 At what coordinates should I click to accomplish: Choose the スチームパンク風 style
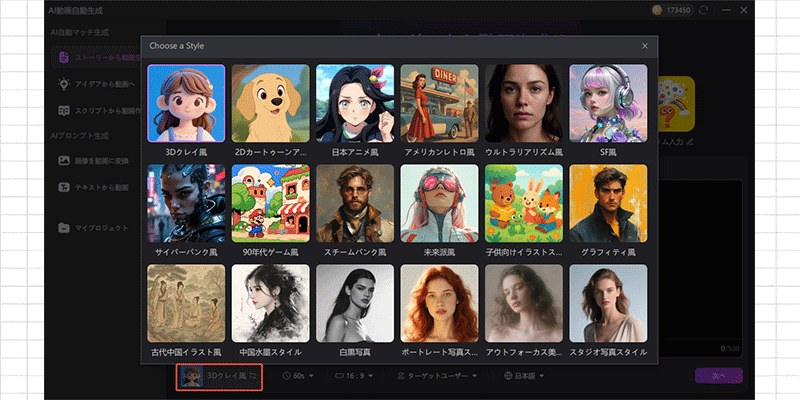(x=355, y=203)
